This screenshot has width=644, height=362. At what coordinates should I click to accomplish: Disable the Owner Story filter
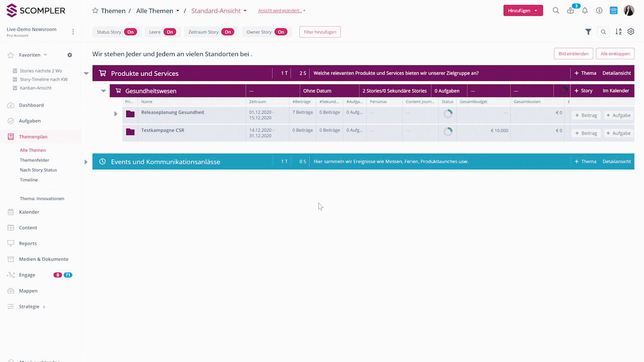tap(281, 32)
